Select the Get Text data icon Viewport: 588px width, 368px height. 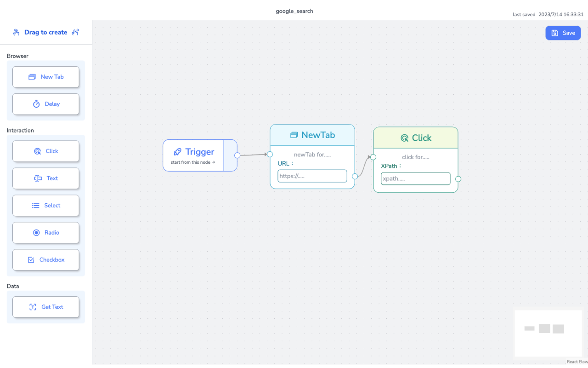pyautogui.click(x=32, y=307)
